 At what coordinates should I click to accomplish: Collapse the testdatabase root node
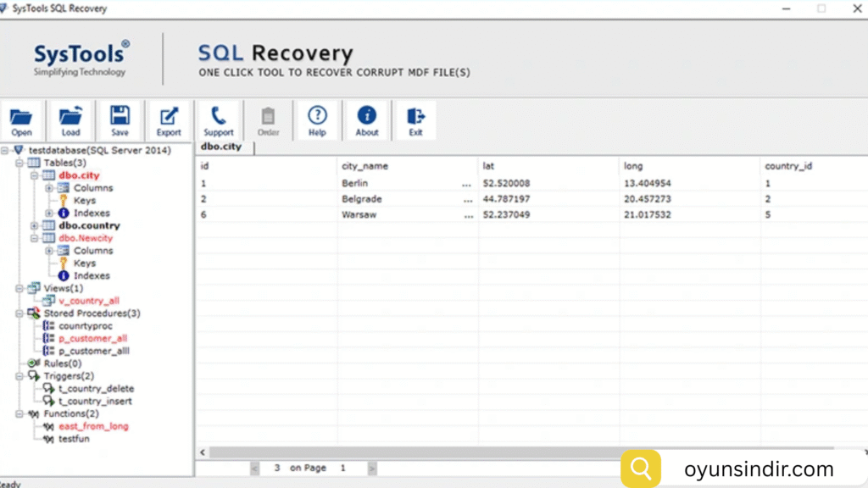[6, 151]
